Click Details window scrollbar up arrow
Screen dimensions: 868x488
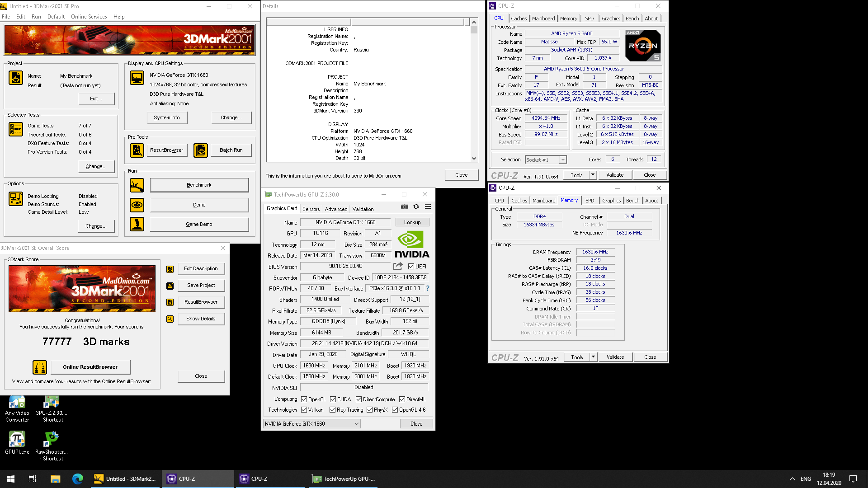(474, 22)
